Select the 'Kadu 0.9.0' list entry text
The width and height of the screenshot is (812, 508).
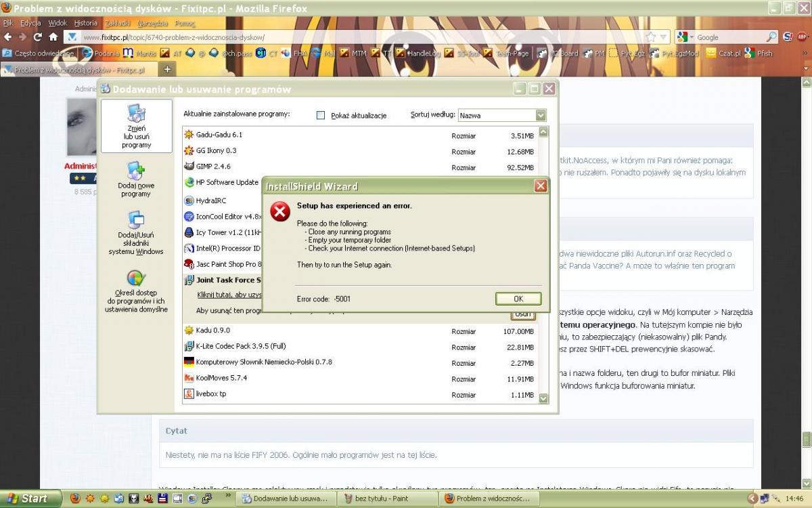(213, 331)
